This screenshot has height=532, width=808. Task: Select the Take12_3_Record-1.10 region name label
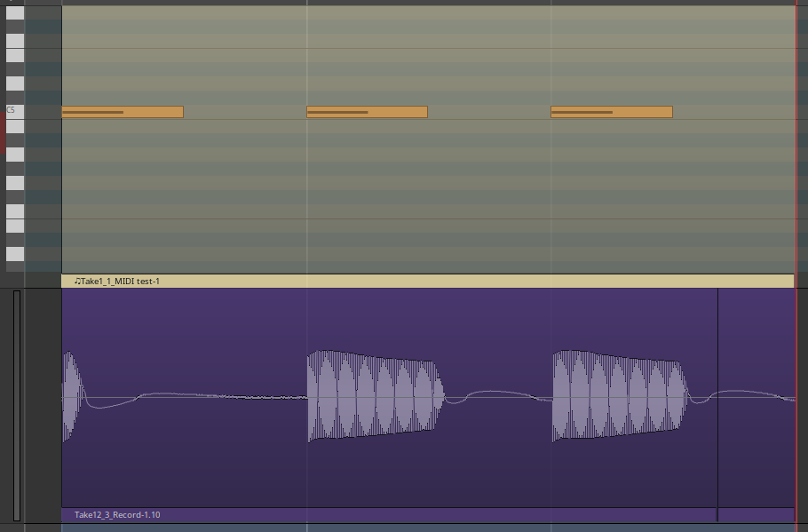pos(117,515)
